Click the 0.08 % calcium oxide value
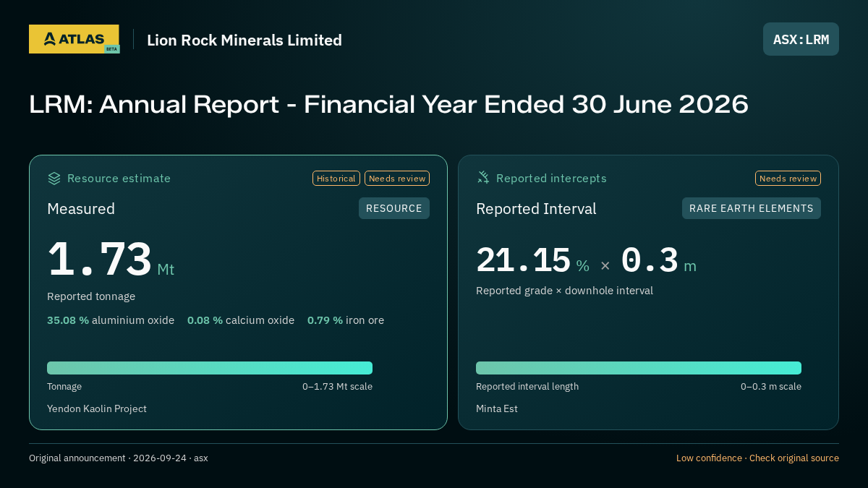Screen dimensions: 868x488 tap(241, 320)
